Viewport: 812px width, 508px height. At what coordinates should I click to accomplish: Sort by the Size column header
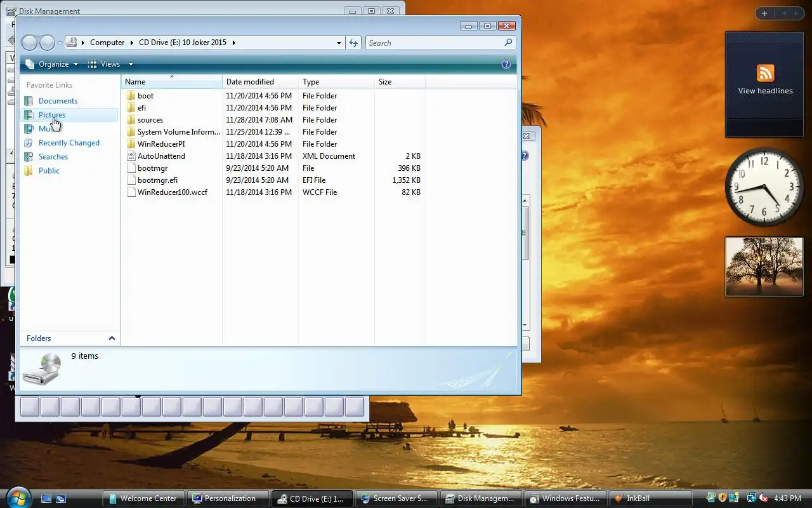click(x=400, y=82)
